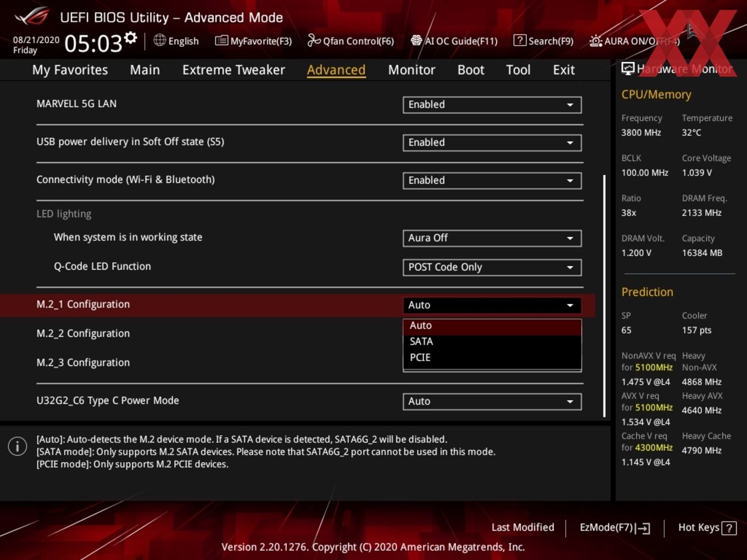The height and width of the screenshot is (560, 747).
Task: Click English language button
Action: click(x=176, y=41)
